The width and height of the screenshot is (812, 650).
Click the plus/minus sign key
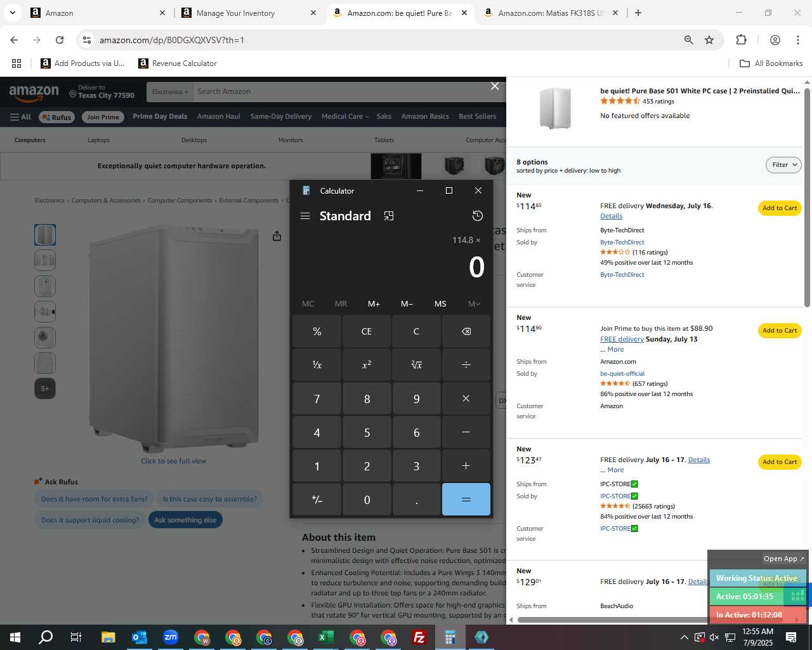click(317, 500)
